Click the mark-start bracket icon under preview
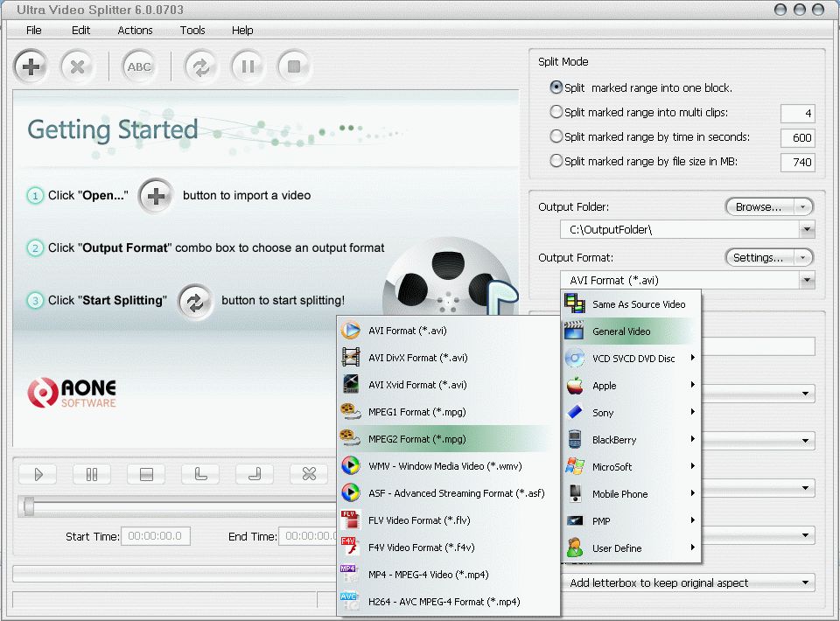 [200, 474]
